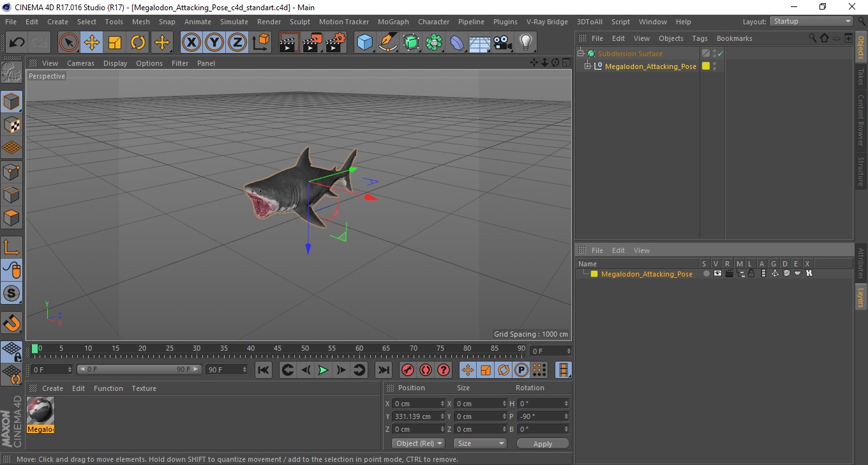
Task: Open Object (Rel) coordinate dropdown
Action: pyautogui.click(x=418, y=443)
